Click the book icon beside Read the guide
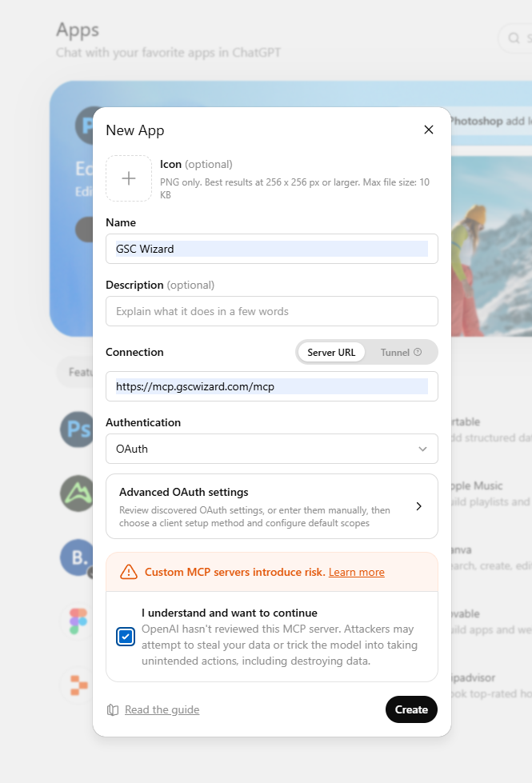This screenshot has height=783, width=532. click(113, 709)
